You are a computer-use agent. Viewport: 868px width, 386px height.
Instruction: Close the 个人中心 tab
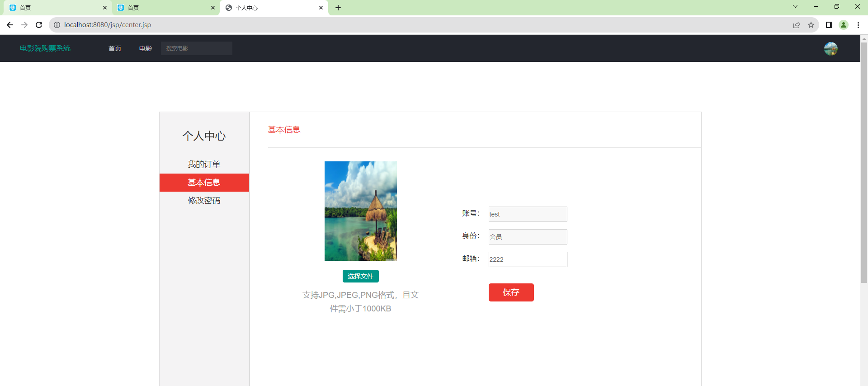pyautogui.click(x=321, y=8)
